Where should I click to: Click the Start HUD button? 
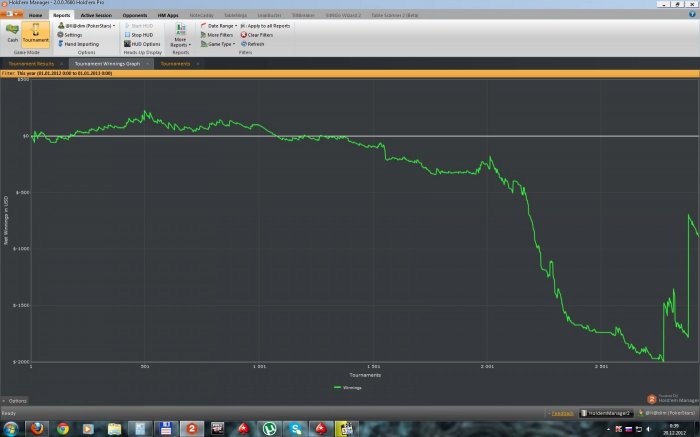139,26
